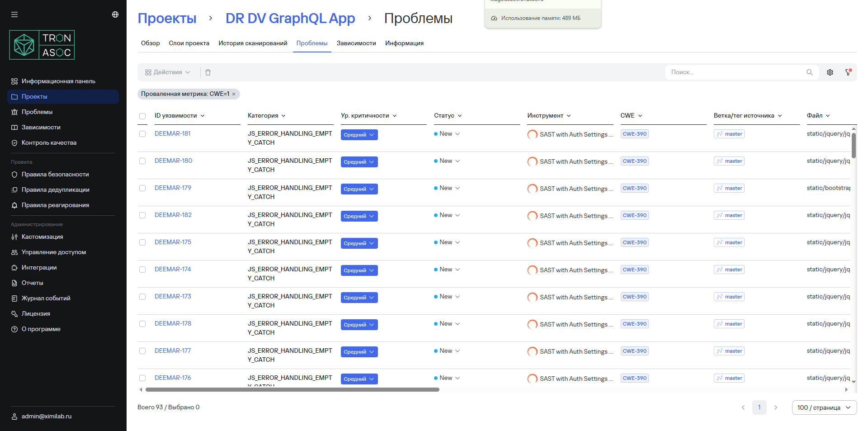Screen dimensions: 868x431
Task: Open Интеграции in sidebar
Action: click(x=39, y=267)
